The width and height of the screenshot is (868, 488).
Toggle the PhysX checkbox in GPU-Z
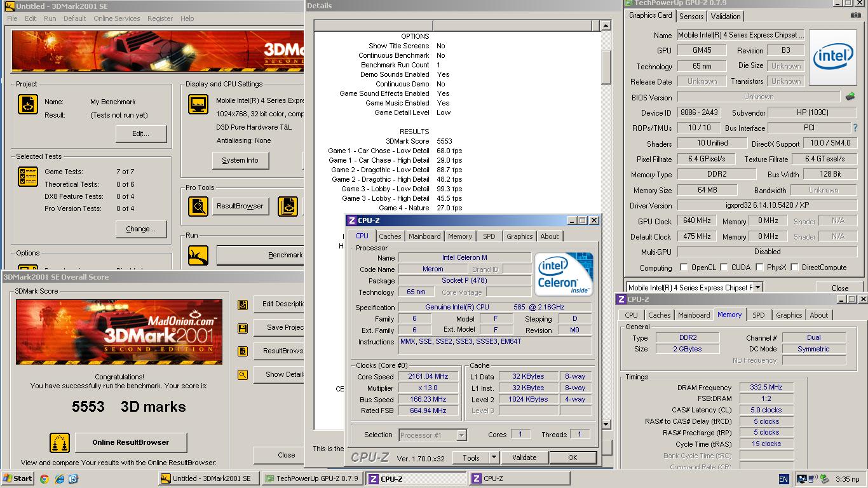759,268
